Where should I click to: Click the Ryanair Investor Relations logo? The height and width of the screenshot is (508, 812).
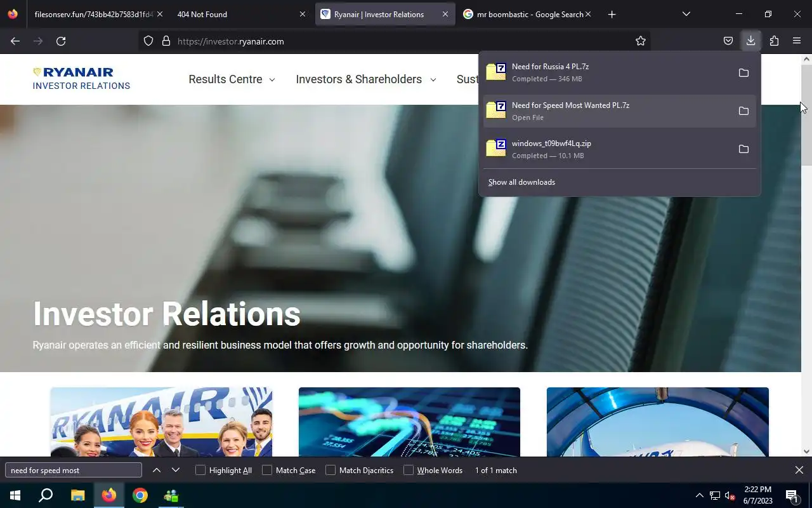click(81, 79)
